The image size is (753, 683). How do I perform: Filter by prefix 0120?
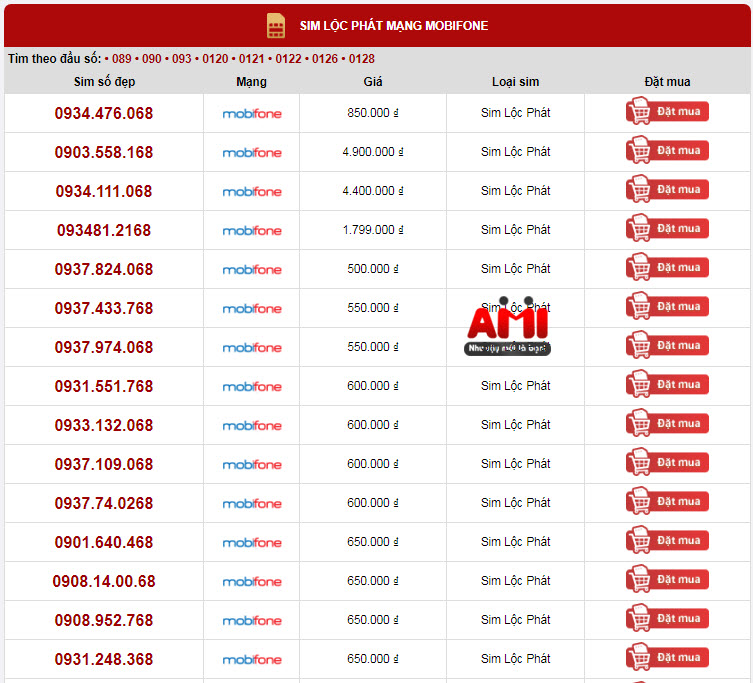coord(215,59)
